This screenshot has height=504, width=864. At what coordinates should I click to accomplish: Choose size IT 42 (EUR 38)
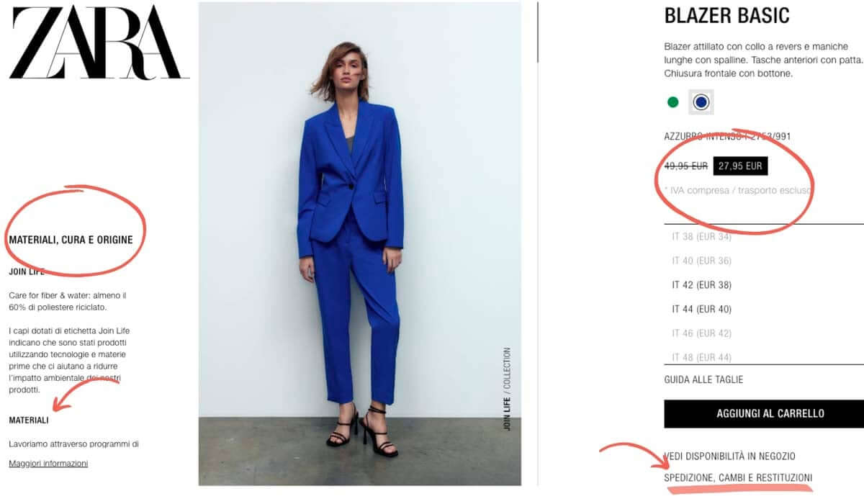(x=702, y=285)
